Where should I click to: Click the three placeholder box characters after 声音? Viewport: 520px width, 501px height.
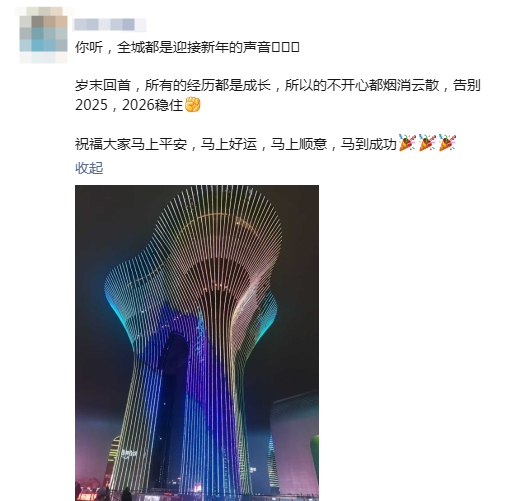(x=285, y=47)
